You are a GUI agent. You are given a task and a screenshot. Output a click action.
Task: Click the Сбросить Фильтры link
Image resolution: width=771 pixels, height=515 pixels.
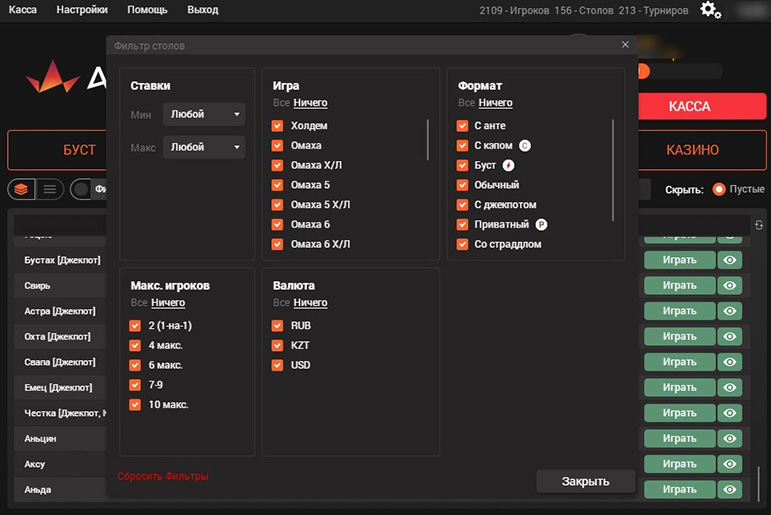(x=163, y=476)
